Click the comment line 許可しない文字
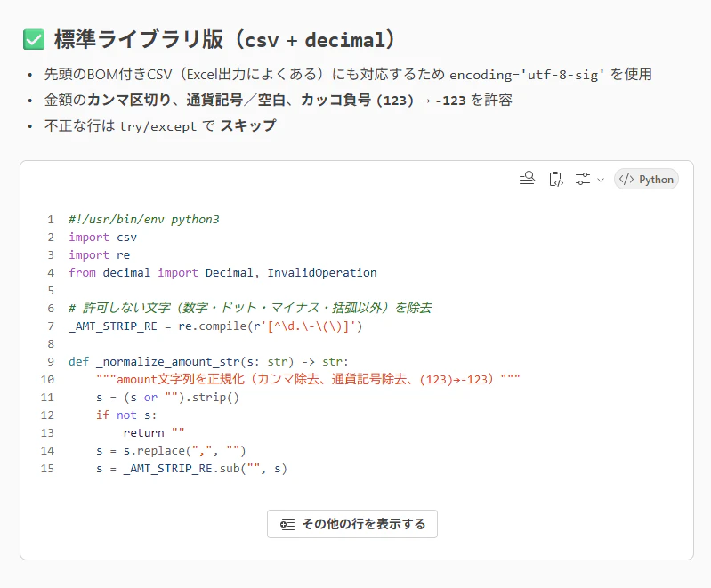 click(x=250, y=309)
